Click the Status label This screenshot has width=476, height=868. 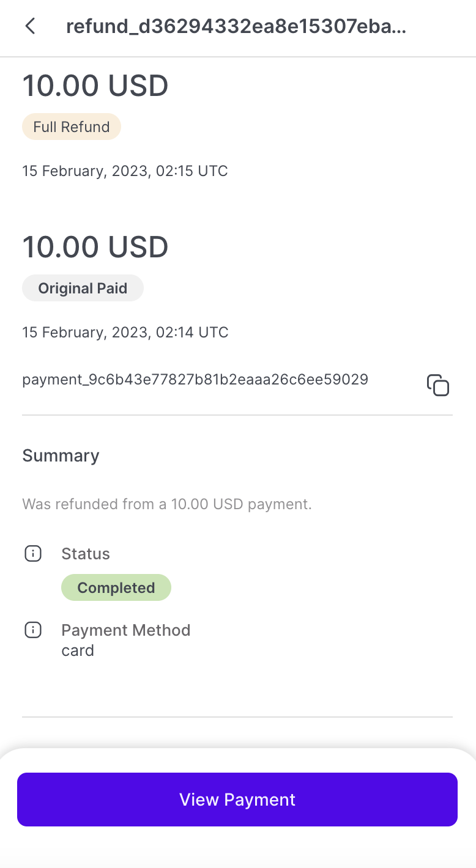point(86,554)
